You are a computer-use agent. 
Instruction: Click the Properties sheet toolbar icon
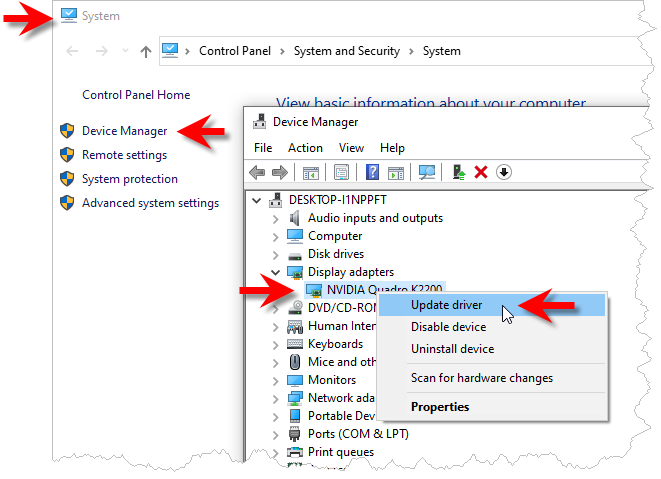341,172
